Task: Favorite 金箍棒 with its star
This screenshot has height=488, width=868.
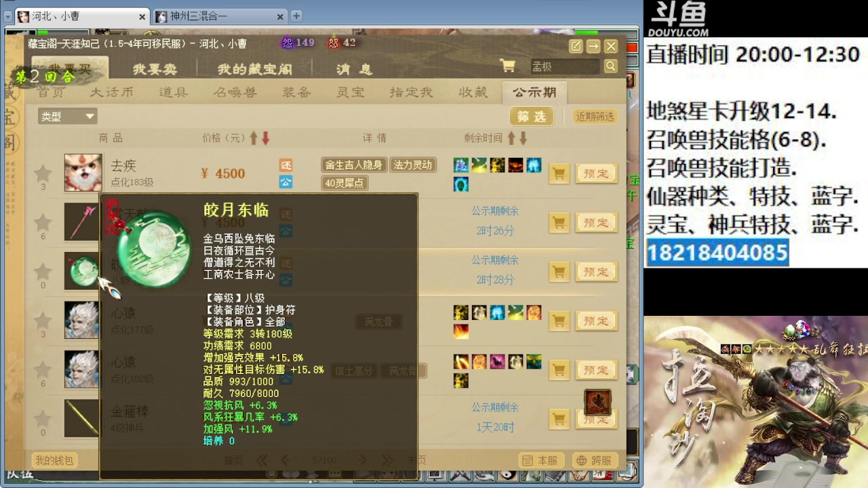Action: click(43, 419)
